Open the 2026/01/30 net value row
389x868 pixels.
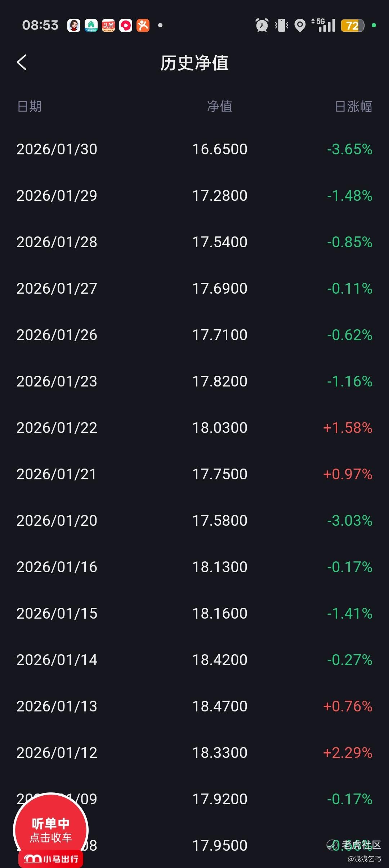pyautogui.click(x=194, y=149)
